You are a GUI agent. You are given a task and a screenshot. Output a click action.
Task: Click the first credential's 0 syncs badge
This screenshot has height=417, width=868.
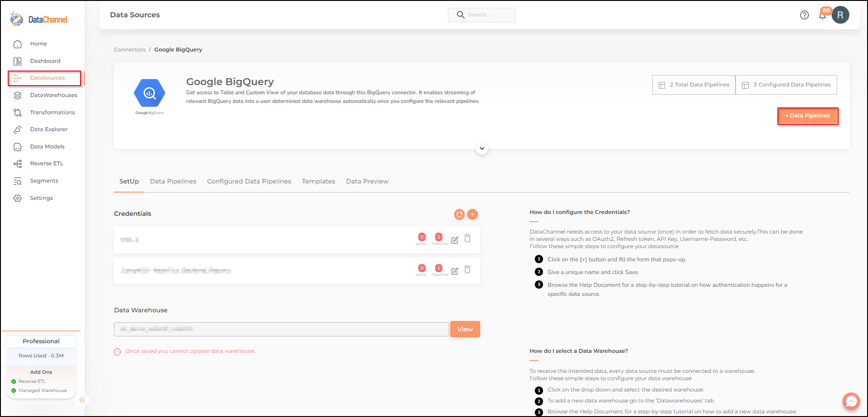click(421, 239)
